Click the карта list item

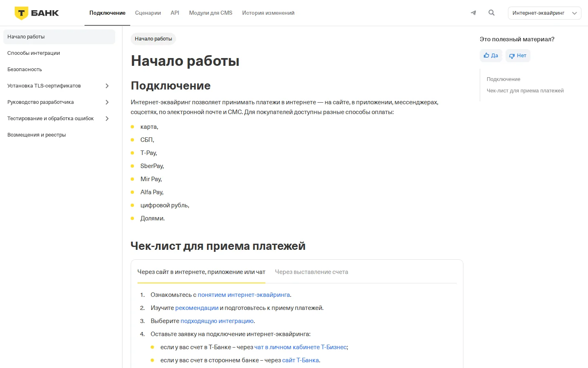[x=149, y=127]
